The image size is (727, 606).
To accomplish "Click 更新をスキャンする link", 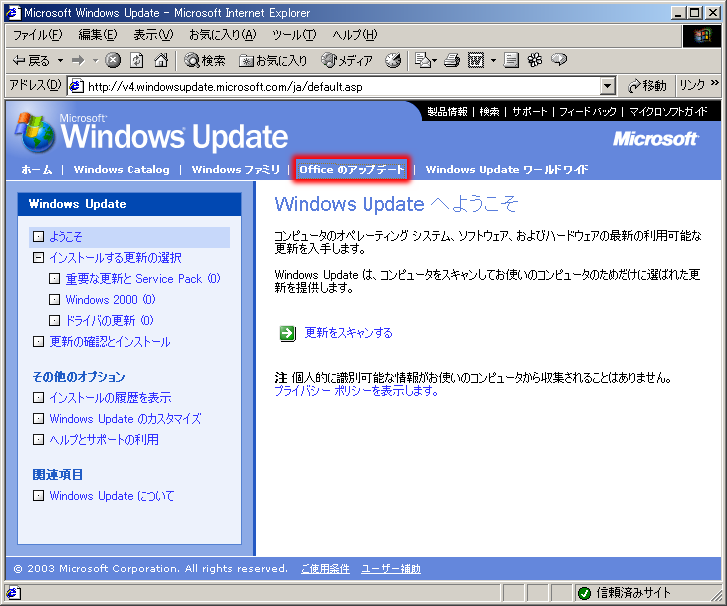I will click(348, 333).
